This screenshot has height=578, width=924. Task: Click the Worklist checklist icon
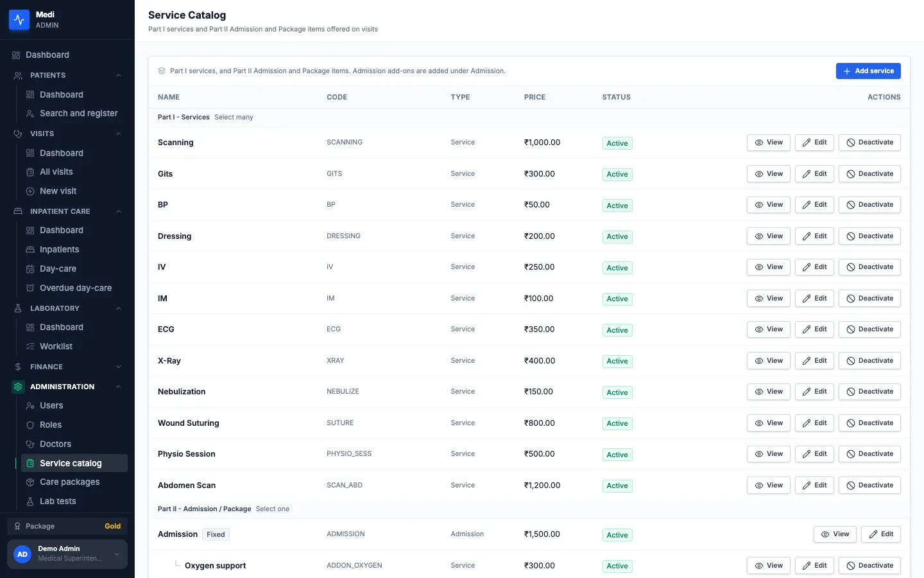(x=30, y=347)
